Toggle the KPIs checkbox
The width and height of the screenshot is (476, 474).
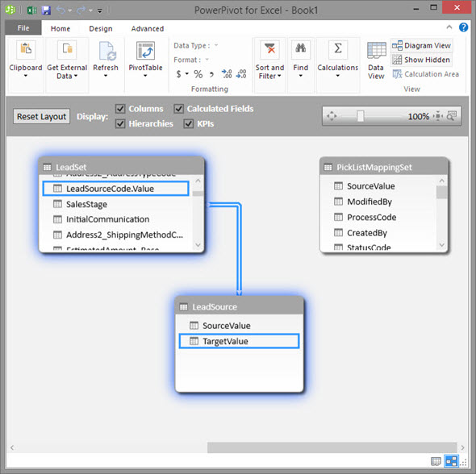[x=189, y=123]
